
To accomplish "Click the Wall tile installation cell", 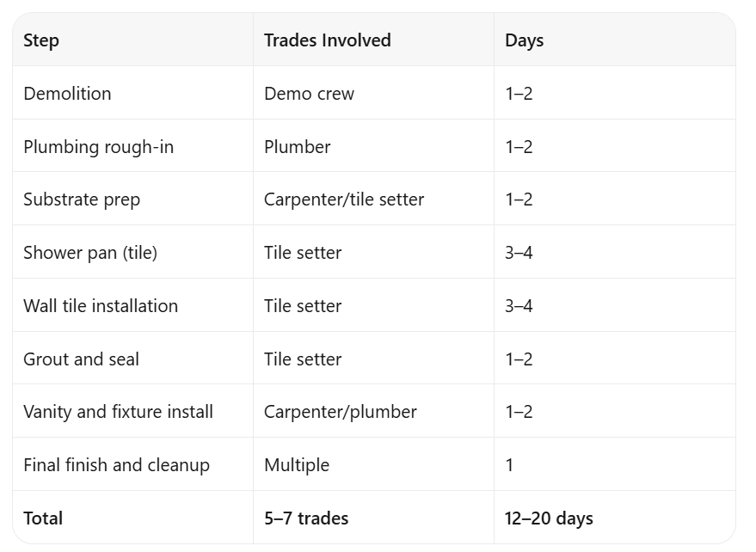I will [101, 306].
